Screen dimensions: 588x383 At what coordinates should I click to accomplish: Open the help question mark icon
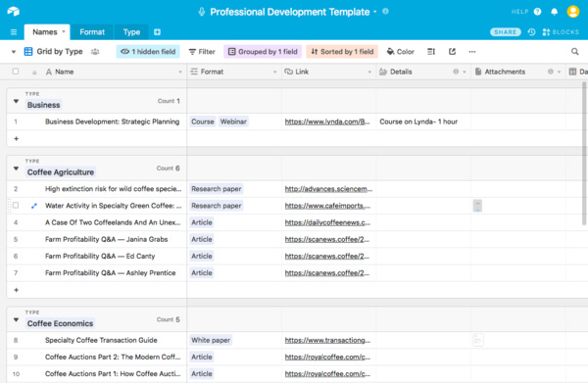point(537,12)
